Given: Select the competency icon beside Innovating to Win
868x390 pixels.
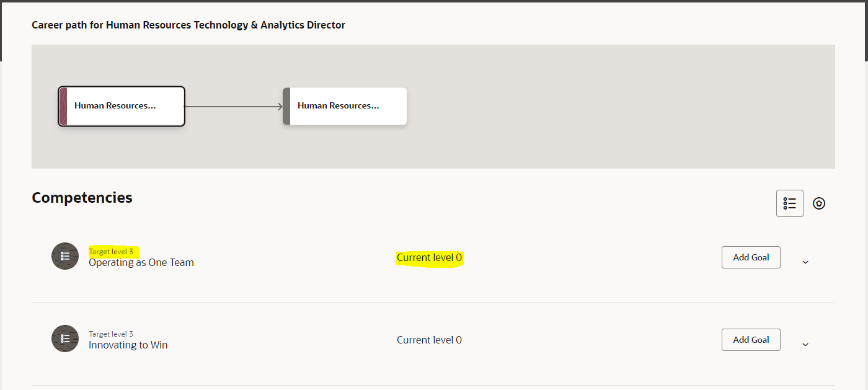Looking at the screenshot, I should coord(65,339).
